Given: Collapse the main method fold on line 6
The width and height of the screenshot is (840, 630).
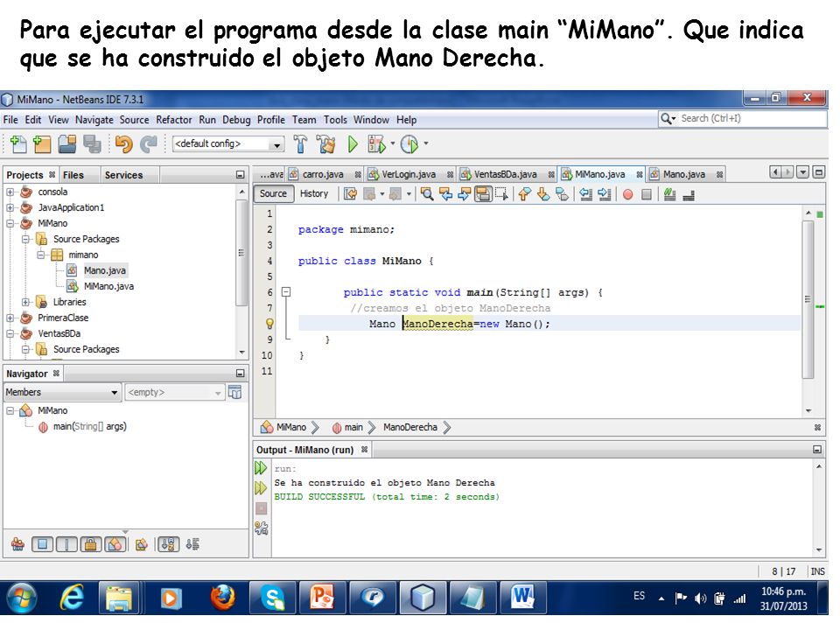Looking at the screenshot, I should 286,292.
